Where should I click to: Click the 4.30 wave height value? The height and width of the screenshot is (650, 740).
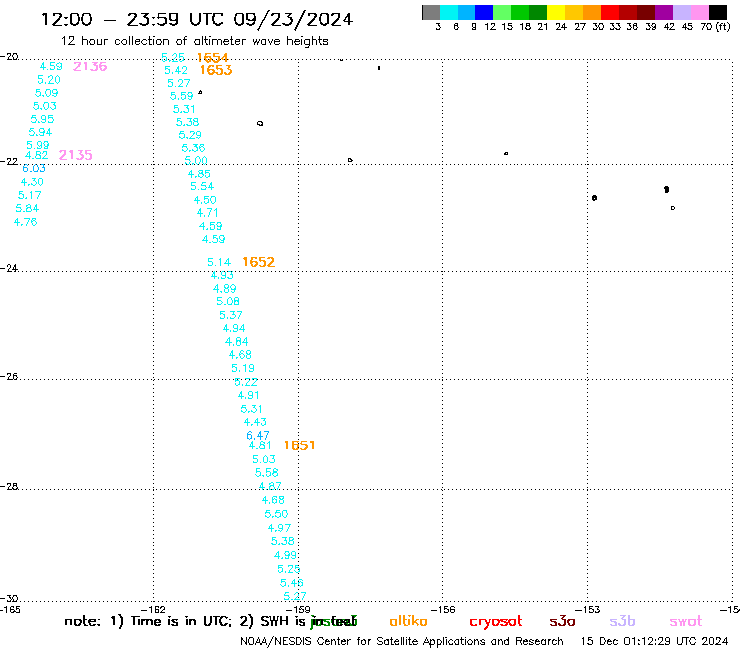pyautogui.click(x=32, y=182)
